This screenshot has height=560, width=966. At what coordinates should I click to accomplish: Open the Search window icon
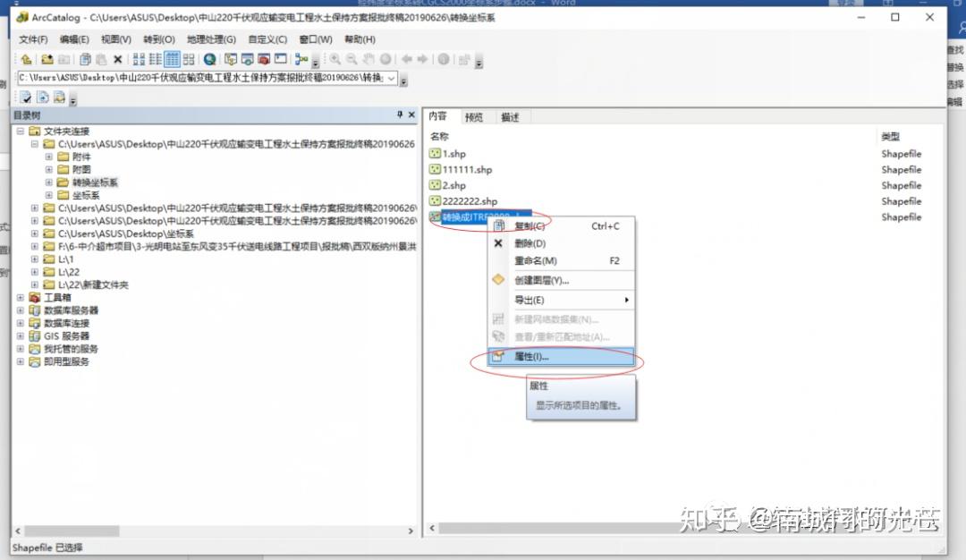click(248, 59)
